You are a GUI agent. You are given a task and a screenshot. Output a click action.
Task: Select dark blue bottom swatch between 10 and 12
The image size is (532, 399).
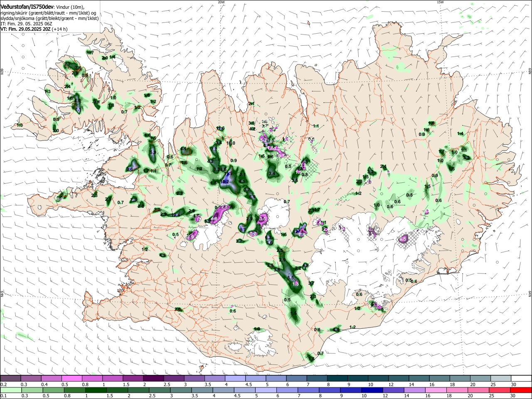pos(372,390)
